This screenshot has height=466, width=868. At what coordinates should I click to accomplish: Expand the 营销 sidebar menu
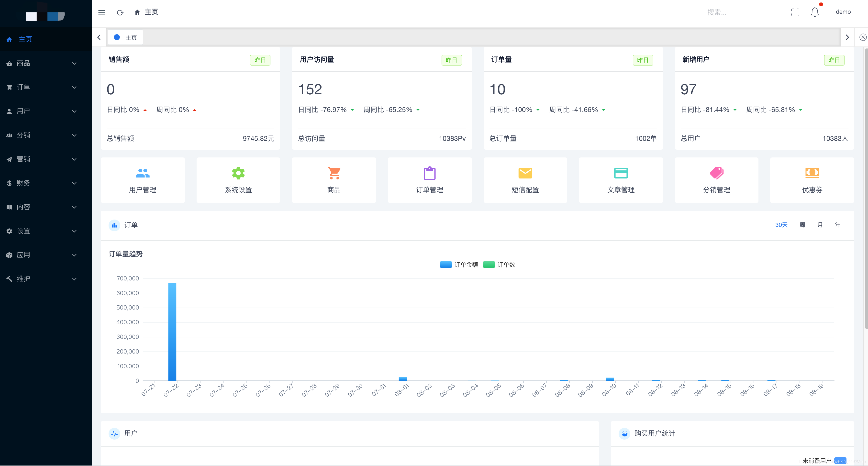[46, 159]
